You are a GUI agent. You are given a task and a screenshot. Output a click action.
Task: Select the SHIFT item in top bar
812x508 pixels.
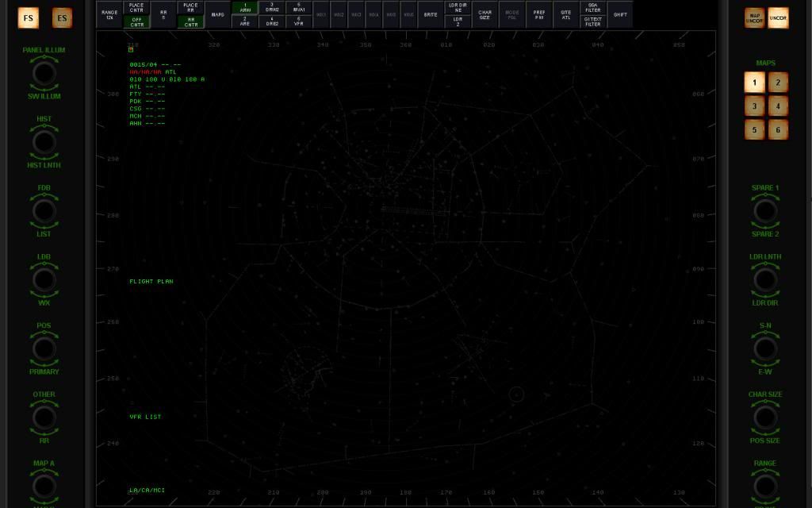620,15
